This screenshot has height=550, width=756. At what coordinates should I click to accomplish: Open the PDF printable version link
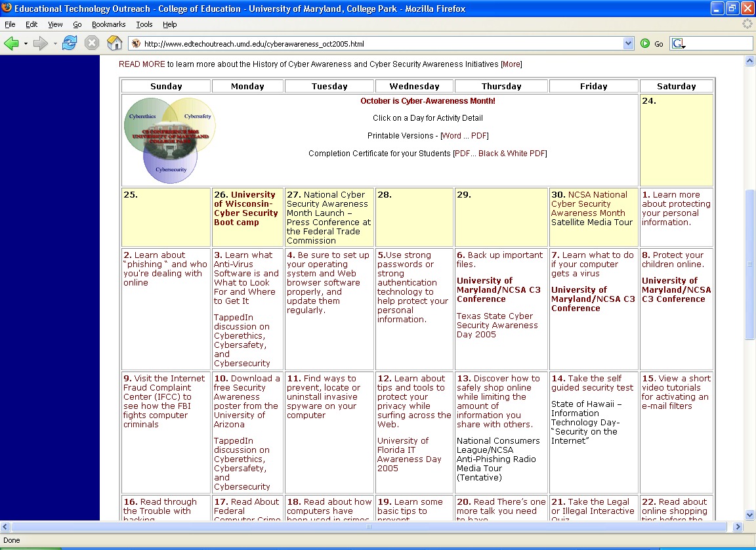[x=479, y=136]
